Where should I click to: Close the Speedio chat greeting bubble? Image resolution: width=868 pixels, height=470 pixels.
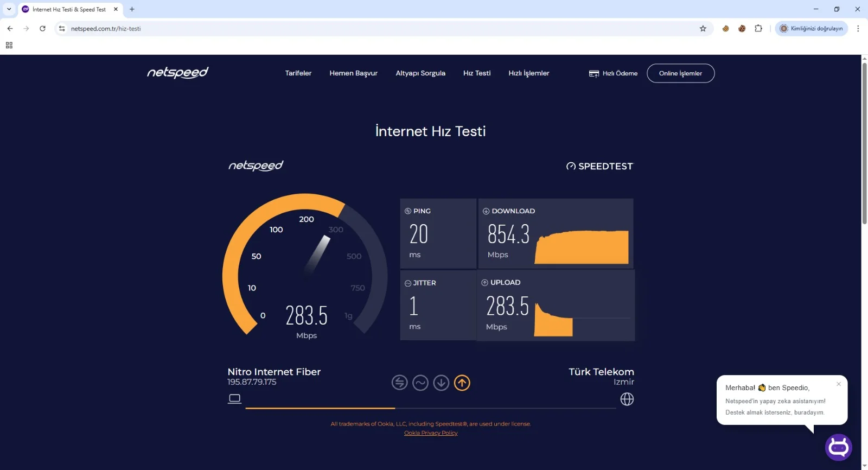839,384
